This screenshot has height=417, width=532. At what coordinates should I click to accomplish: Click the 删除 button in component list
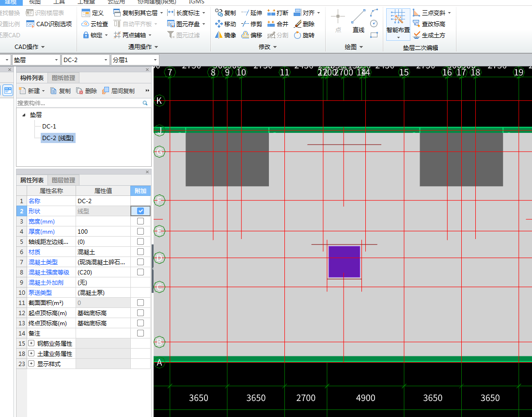tap(87, 91)
